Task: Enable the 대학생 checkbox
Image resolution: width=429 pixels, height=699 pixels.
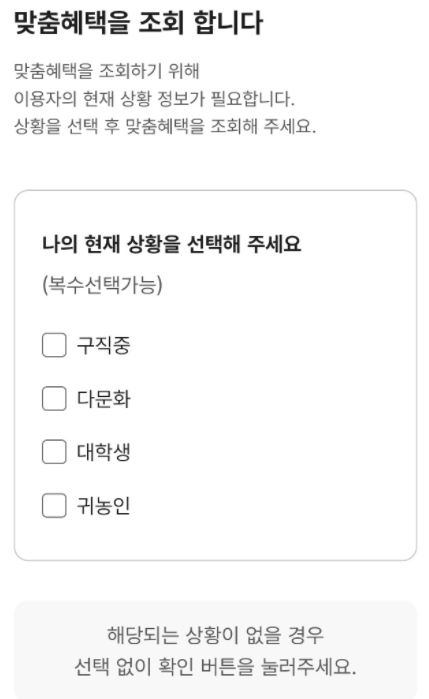Action: [54, 452]
